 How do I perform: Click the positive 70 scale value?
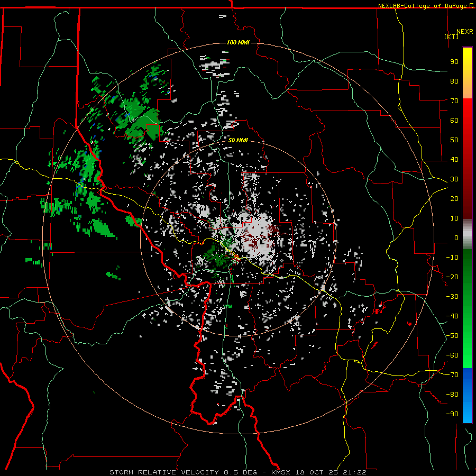coord(454,101)
